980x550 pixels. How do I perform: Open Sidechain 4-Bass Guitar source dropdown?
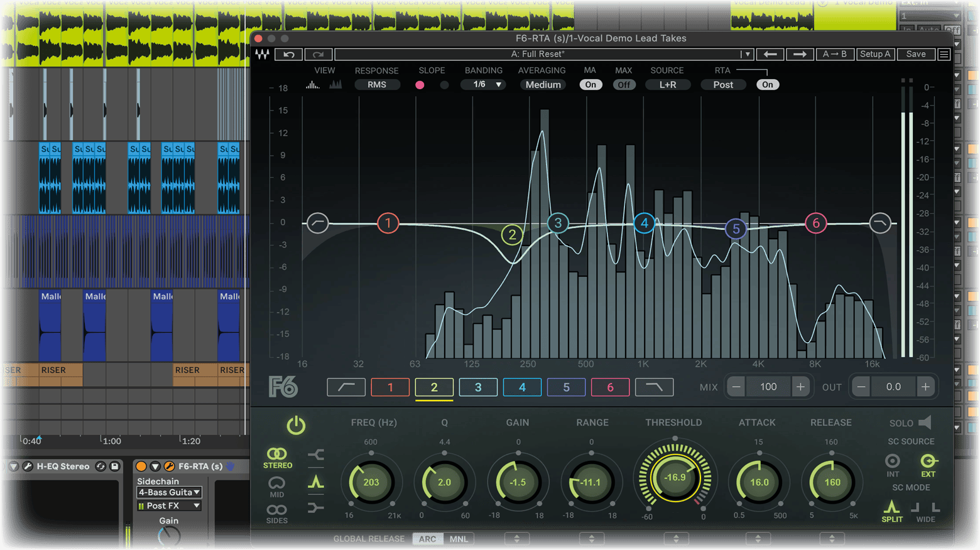coord(169,493)
